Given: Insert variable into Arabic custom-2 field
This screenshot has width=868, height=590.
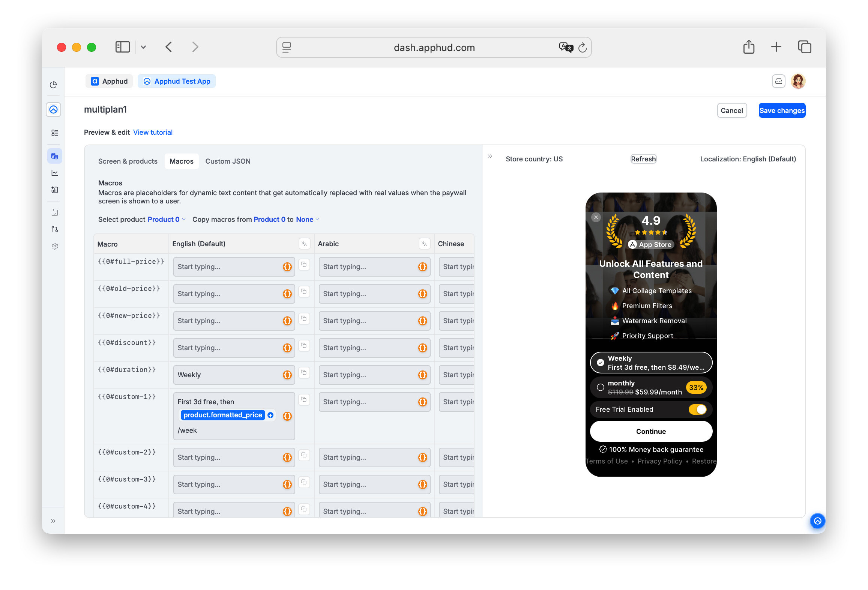Looking at the screenshot, I should pyautogui.click(x=423, y=457).
